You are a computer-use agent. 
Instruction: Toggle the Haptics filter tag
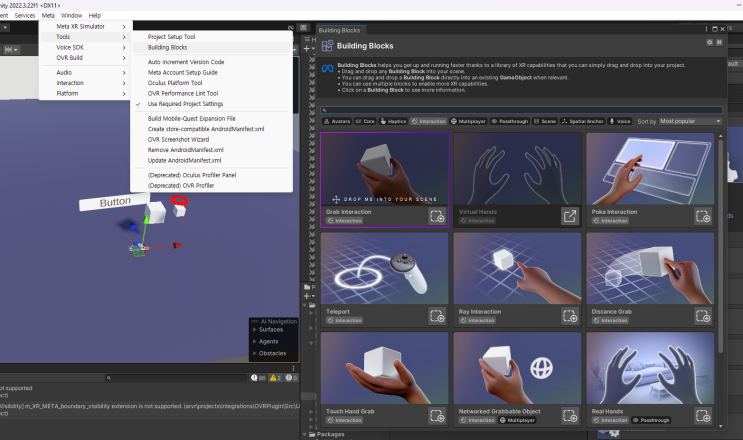click(x=393, y=121)
